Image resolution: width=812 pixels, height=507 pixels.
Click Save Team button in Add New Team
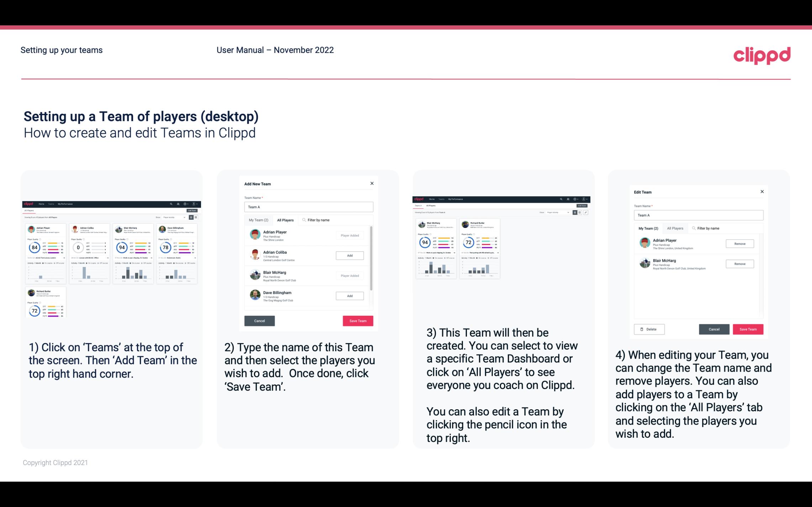tap(357, 320)
